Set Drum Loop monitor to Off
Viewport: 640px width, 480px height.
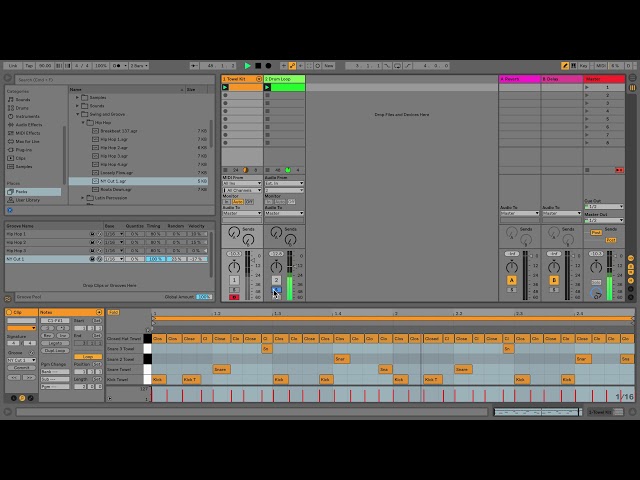[x=291, y=202]
